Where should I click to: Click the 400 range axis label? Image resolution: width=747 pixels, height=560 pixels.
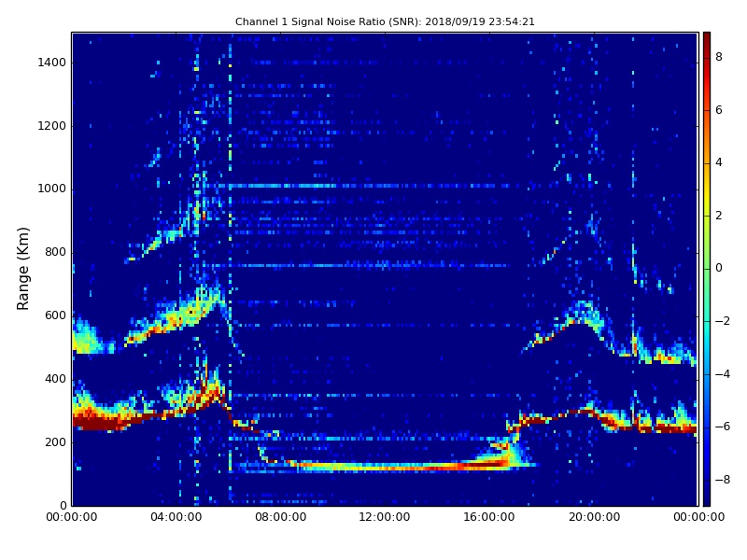coord(55,379)
